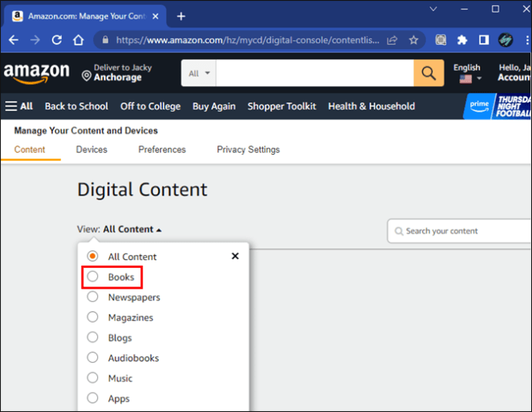The width and height of the screenshot is (532, 412).
Task: Open the English language selector
Action: click(x=467, y=73)
